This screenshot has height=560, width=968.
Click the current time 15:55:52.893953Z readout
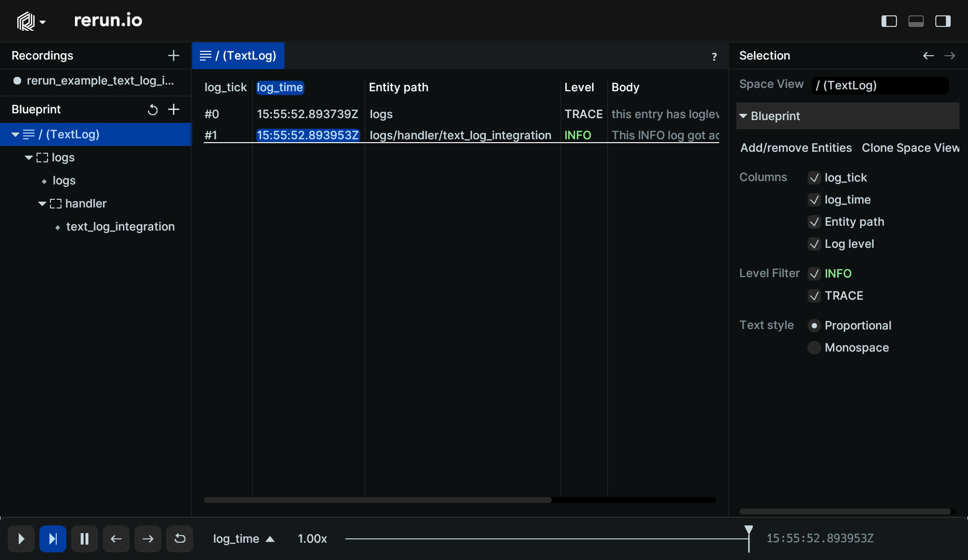pos(820,538)
